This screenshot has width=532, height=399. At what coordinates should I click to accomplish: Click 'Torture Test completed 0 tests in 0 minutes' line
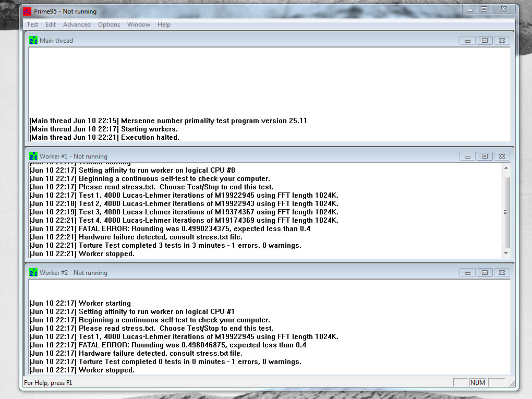click(165, 361)
